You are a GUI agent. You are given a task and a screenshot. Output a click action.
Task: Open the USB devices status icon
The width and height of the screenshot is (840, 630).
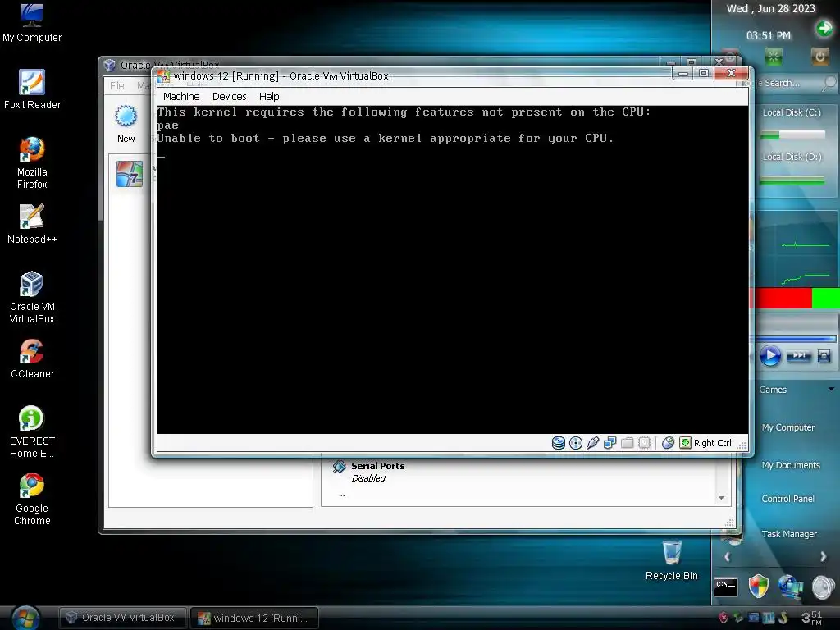[x=592, y=442]
